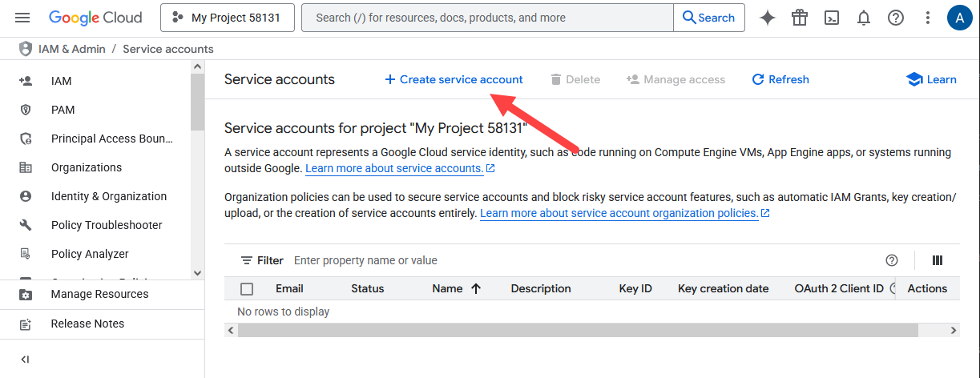
Task: Toggle the select-all checkbox in table header
Action: pyautogui.click(x=247, y=289)
